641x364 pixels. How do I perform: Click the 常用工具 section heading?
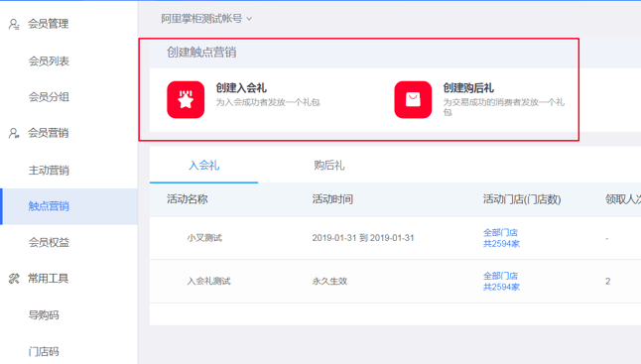[48, 279]
